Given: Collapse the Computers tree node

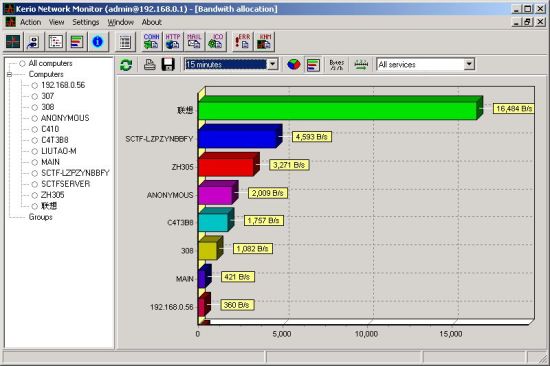Looking at the screenshot, I should (9, 74).
